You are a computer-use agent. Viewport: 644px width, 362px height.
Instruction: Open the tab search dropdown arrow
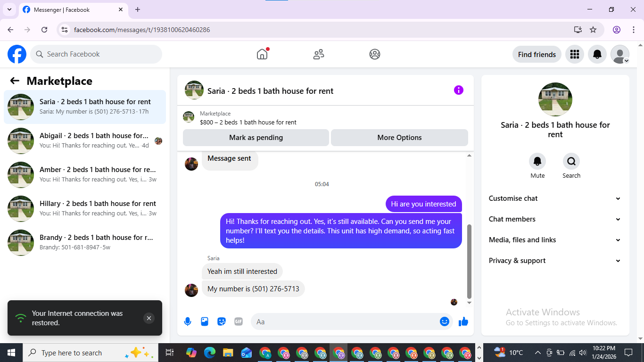pos(9,9)
